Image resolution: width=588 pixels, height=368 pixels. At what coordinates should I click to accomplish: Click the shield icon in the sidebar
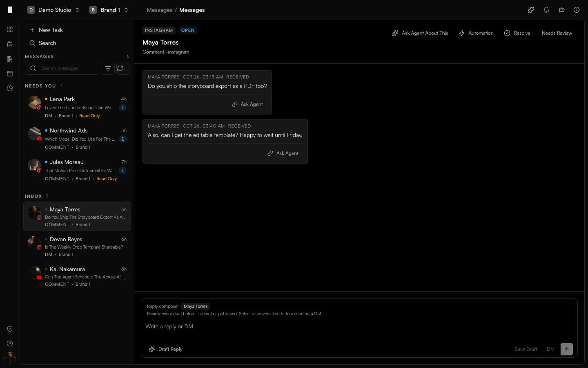click(x=10, y=329)
